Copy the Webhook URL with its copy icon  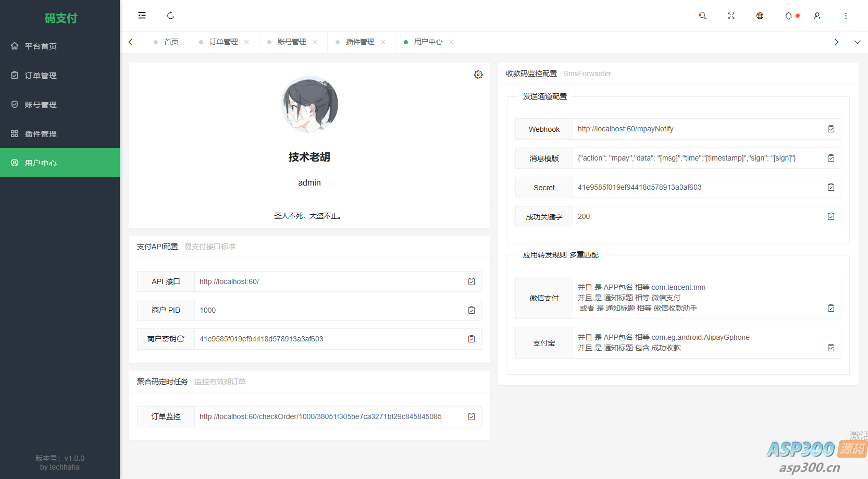pyautogui.click(x=831, y=129)
